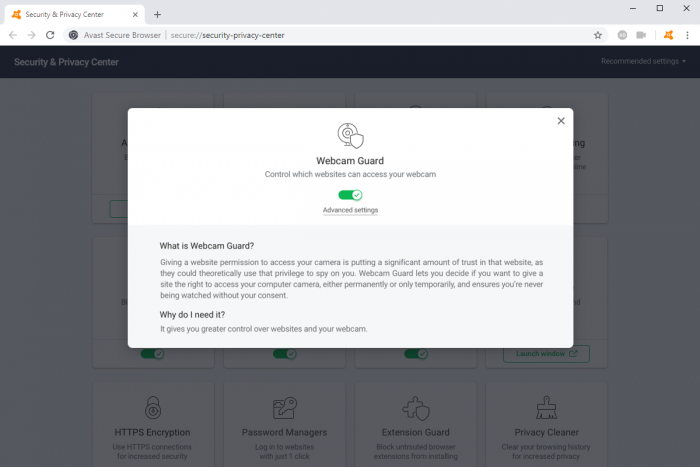Maximize the browser window
The height and width of the screenshot is (467, 700).
click(x=659, y=8)
